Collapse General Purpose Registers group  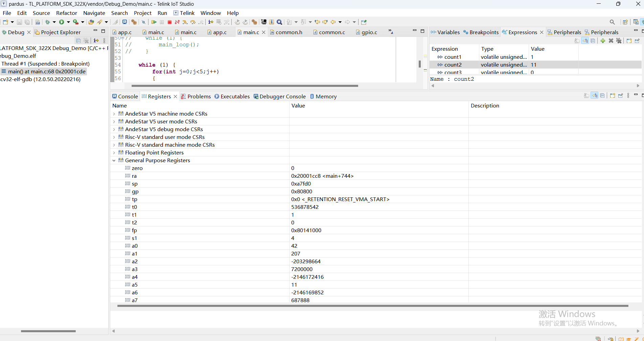pos(114,161)
